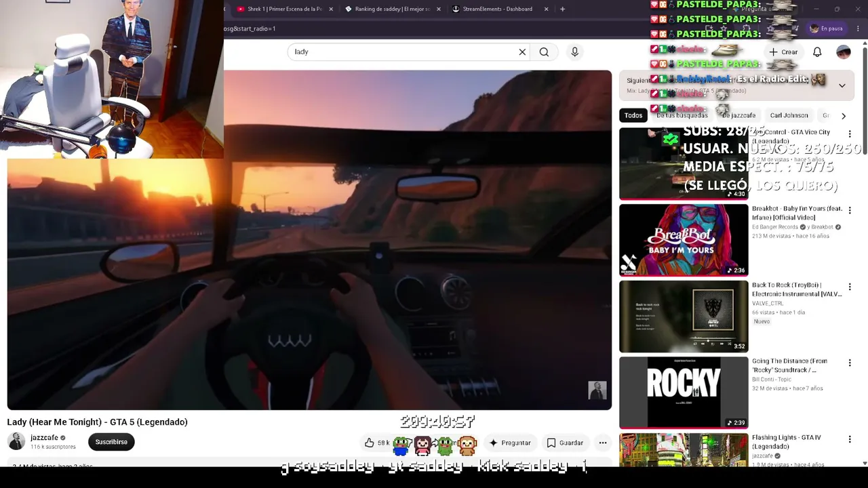The image size is (868, 488).
Task: Open the jazzcafe channel name link
Action: [x=44, y=438]
